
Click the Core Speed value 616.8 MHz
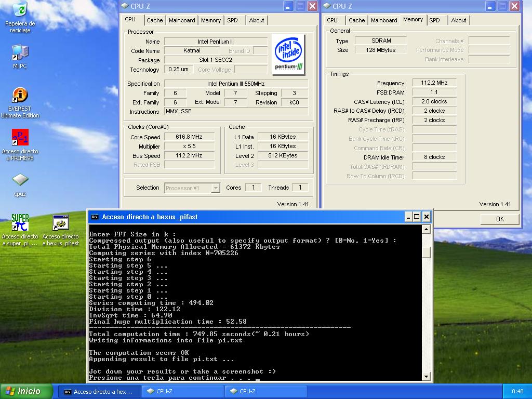189,137
